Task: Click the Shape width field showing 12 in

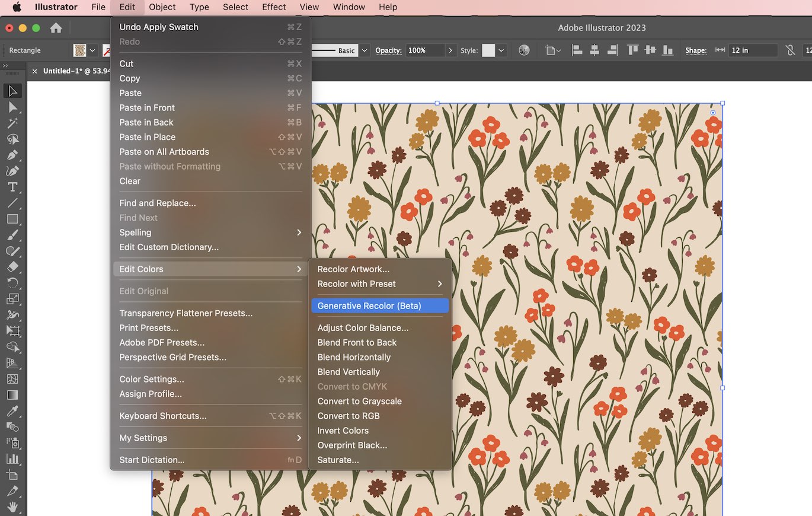Action: point(753,50)
